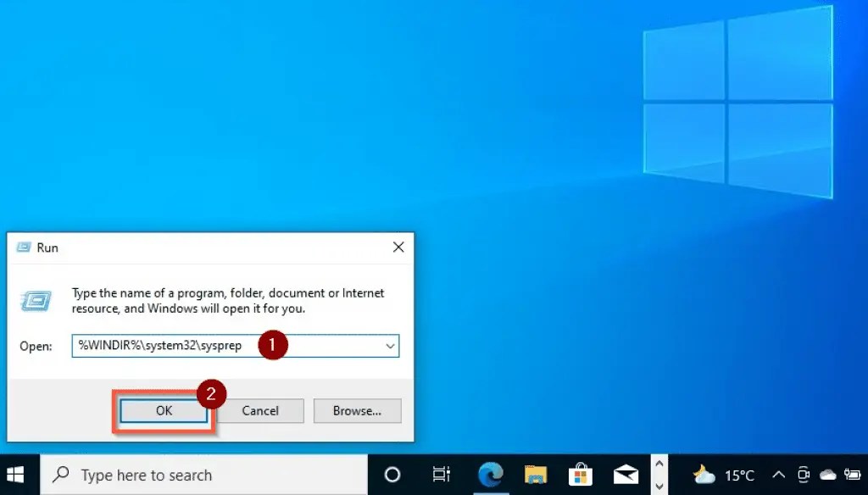The width and height of the screenshot is (868, 495).
Task: Open Microsoft Store from the taskbar
Action: tap(580, 475)
